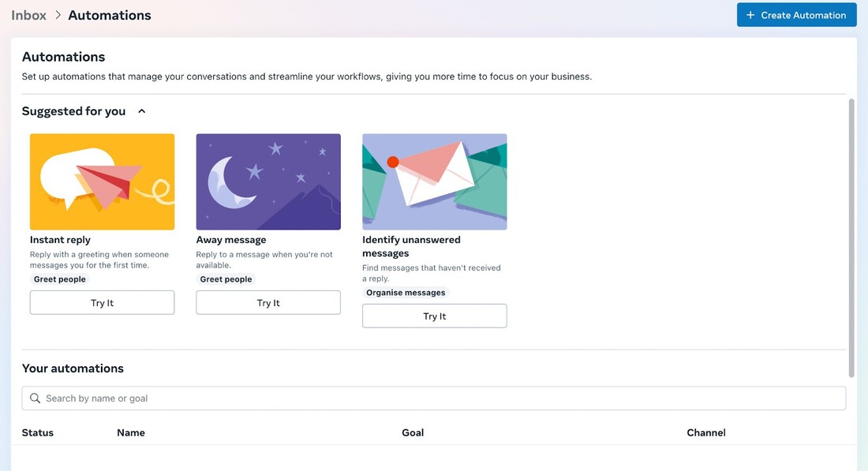Image resolution: width=868 pixels, height=471 pixels.
Task: Click the Automations breadcrumb title
Action: [110, 15]
